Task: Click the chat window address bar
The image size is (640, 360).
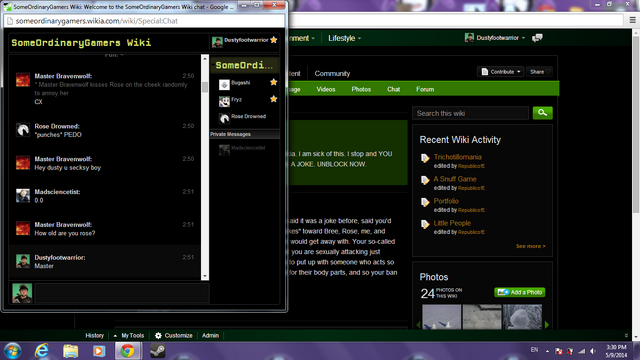Action: [x=144, y=21]
